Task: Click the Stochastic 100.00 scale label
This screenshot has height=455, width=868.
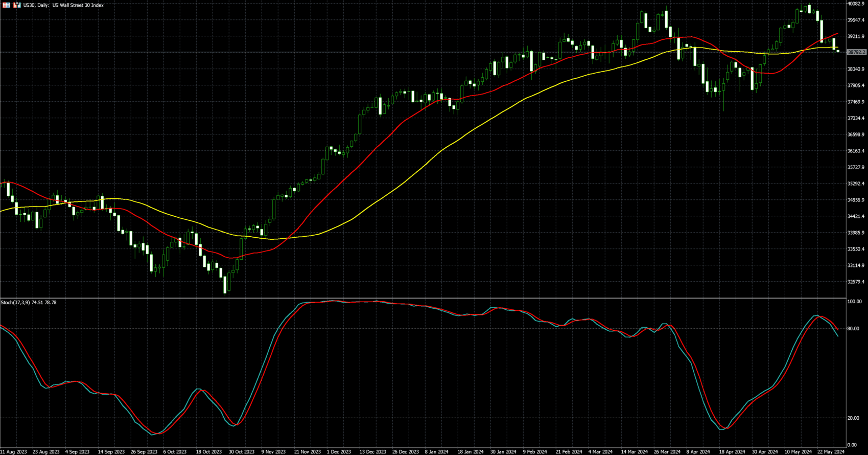Action: coord(854,302)
